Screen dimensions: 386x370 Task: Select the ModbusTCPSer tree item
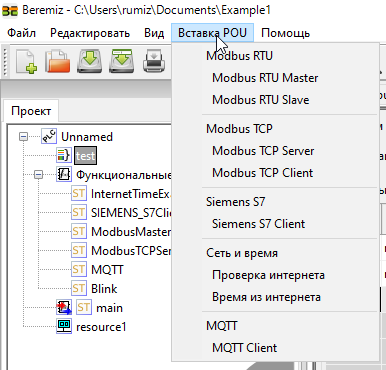[x=131, y=251]
